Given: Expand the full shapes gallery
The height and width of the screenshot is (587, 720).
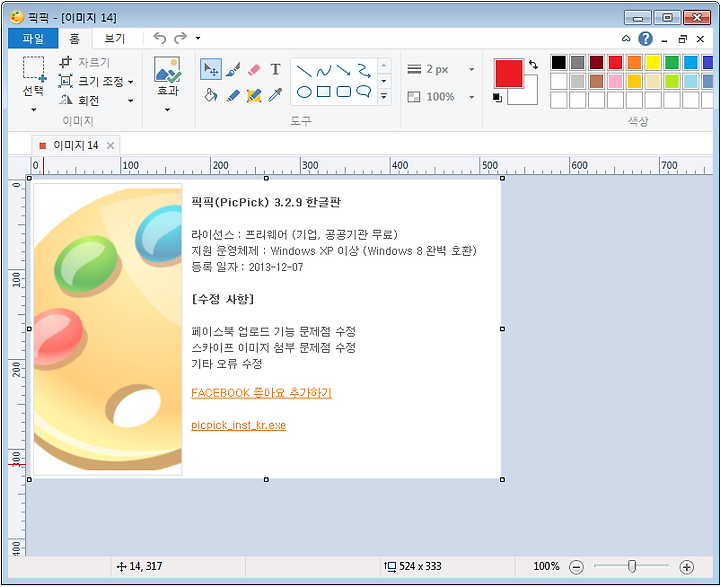Looking at the screenshot, I should coord(384,96).
